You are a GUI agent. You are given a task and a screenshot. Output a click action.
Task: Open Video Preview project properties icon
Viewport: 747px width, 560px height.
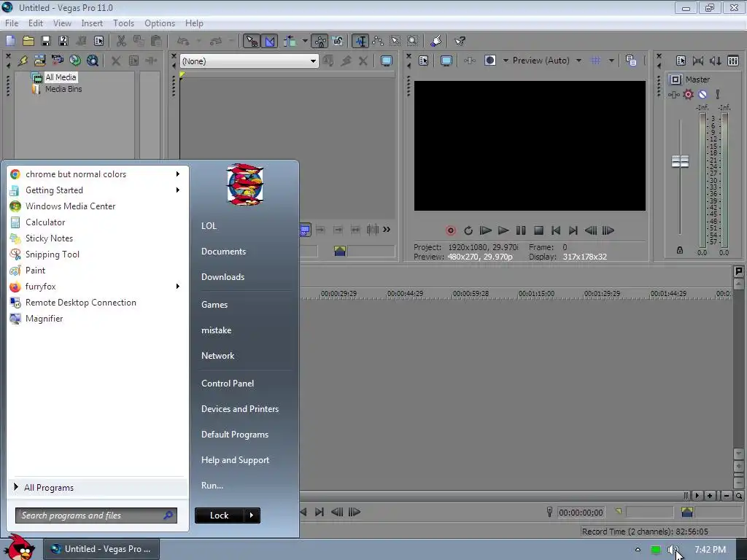(x=424, y=61)
